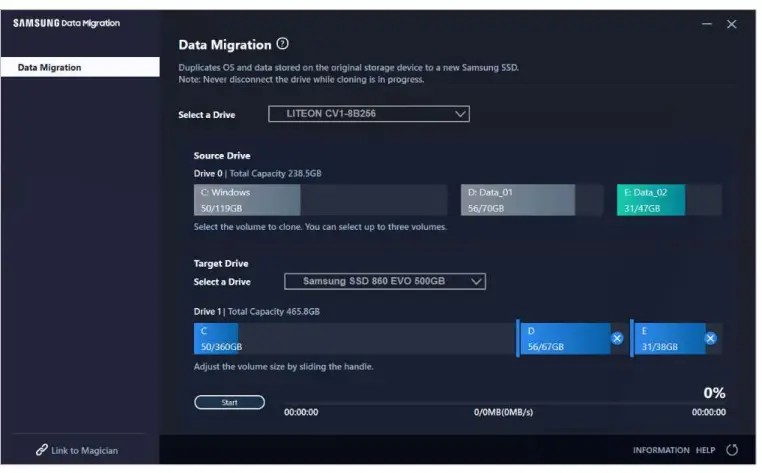Viewport: 762px width, 473px height.
Task: Open the INFORMATION link
Action: coord(661,450)
